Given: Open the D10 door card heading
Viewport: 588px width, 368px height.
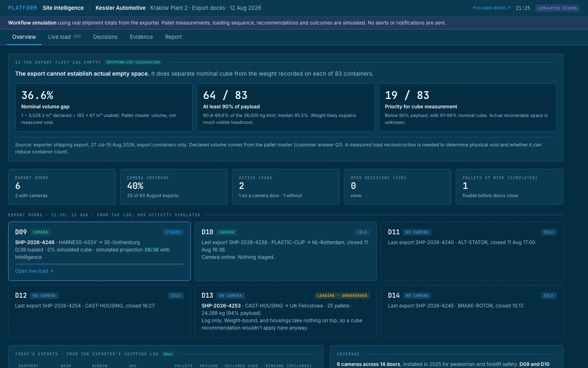Looking at the screenshot, I should point(207,232).
